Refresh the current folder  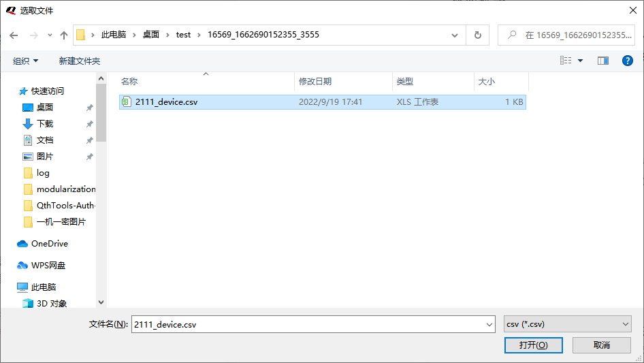[x=478, y=35]
